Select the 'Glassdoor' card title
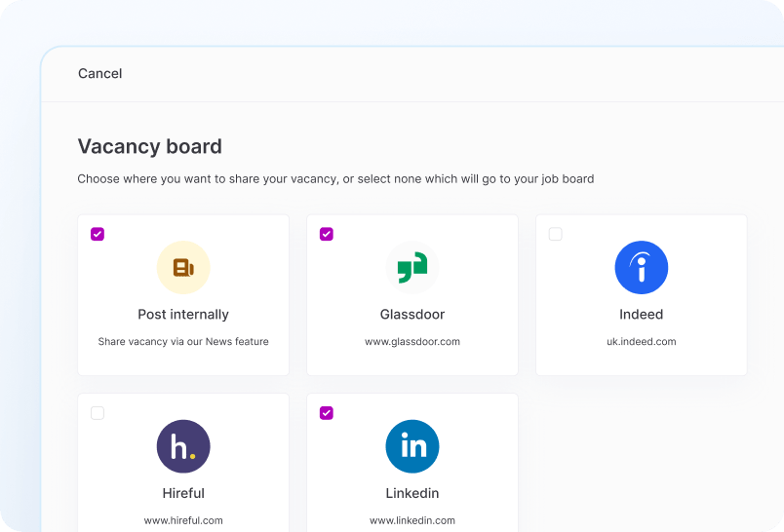 [x=412, y=314]
